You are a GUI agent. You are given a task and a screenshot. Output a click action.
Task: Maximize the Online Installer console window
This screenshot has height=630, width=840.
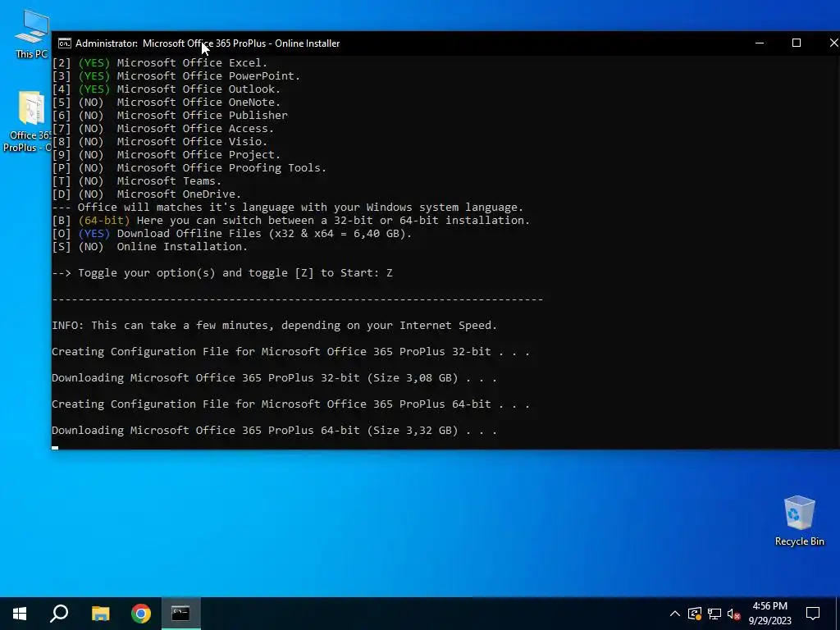point(796,43)
